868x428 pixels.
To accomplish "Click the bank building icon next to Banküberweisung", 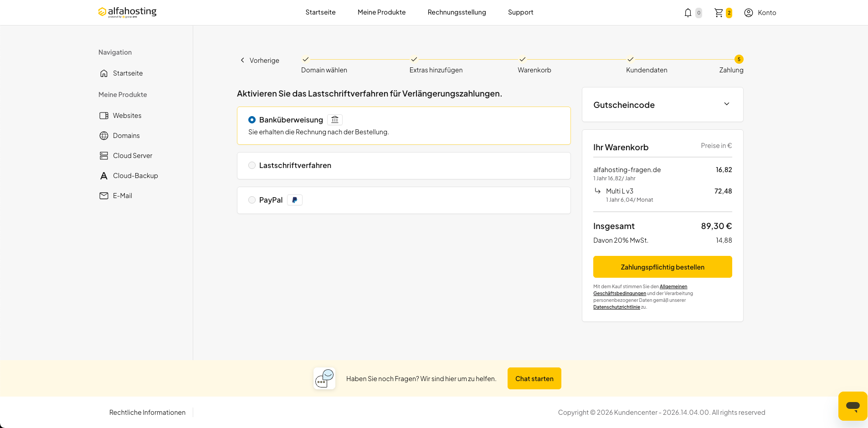I will (335, 120).
